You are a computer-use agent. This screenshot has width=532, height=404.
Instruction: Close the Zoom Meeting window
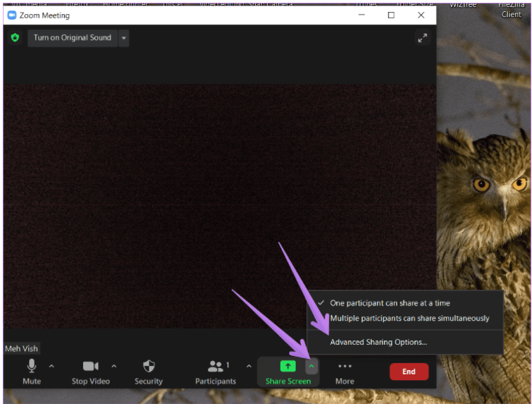click(421, 16)
